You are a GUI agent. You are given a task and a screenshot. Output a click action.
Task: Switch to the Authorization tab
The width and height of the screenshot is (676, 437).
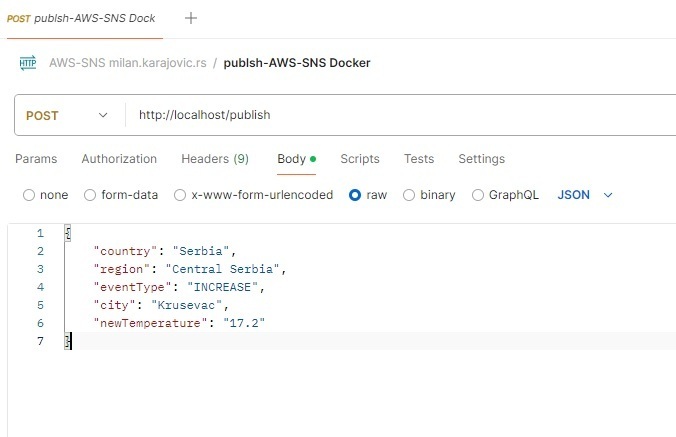pos(119,159)
